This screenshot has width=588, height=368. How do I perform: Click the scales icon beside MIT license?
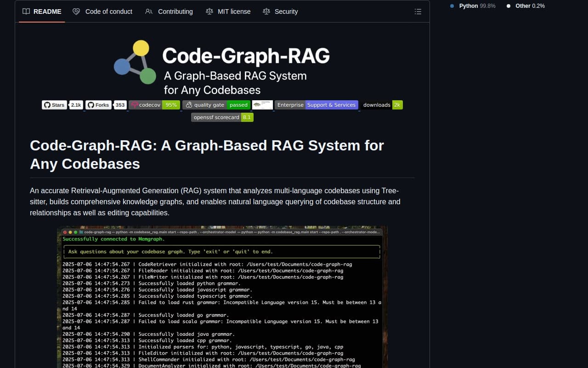point(210,11)
